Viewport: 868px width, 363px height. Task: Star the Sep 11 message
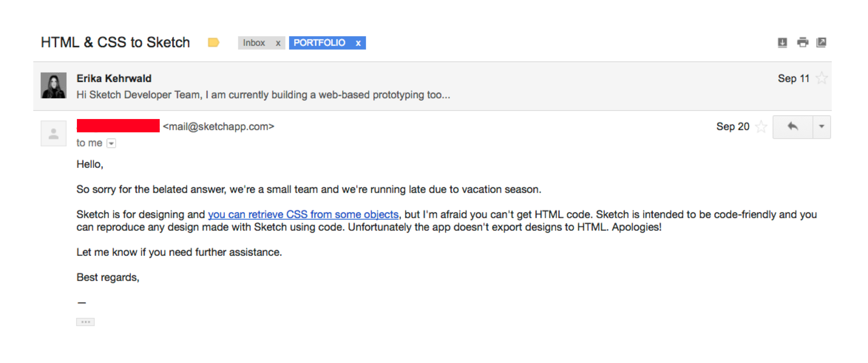[x=821, y=78]
